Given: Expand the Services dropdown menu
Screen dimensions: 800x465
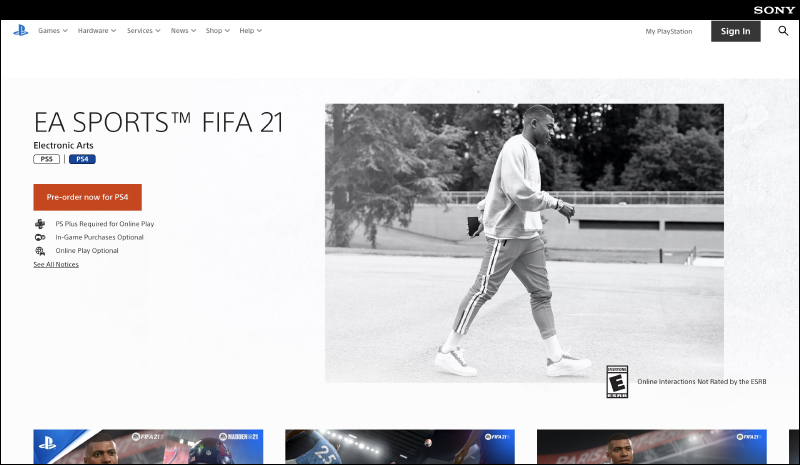Looking at the screenshot, I should 144,31.
